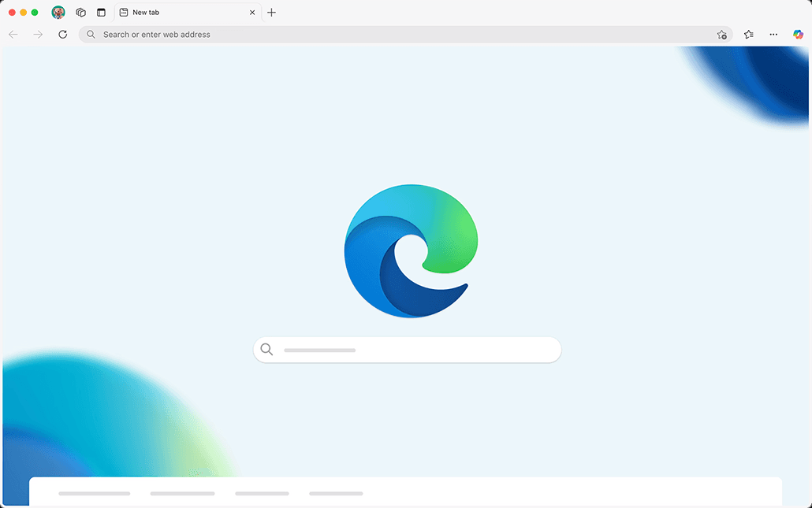The width and height of the screenshot is (812, 508).
Task: Click the page center search box
Action: 407,350
